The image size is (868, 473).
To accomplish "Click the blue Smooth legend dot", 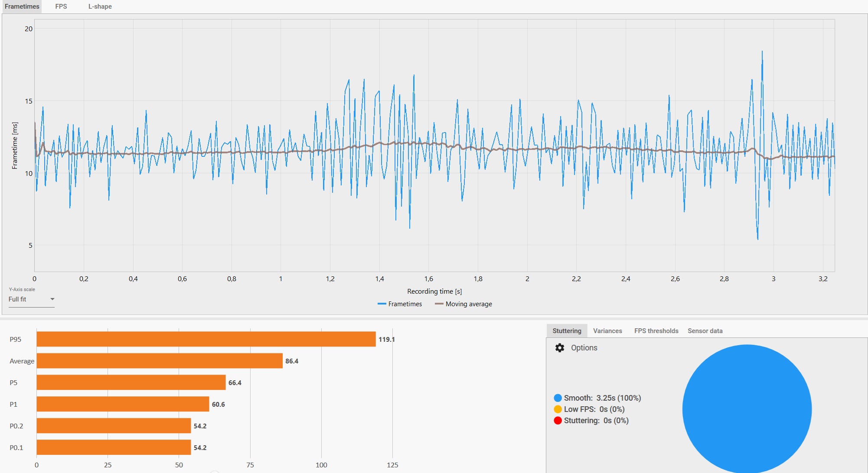I will click(558, 398).
